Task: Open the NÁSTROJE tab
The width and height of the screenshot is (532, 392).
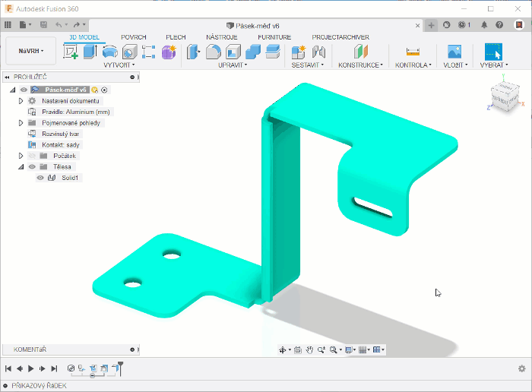Action: coord(222,36)
